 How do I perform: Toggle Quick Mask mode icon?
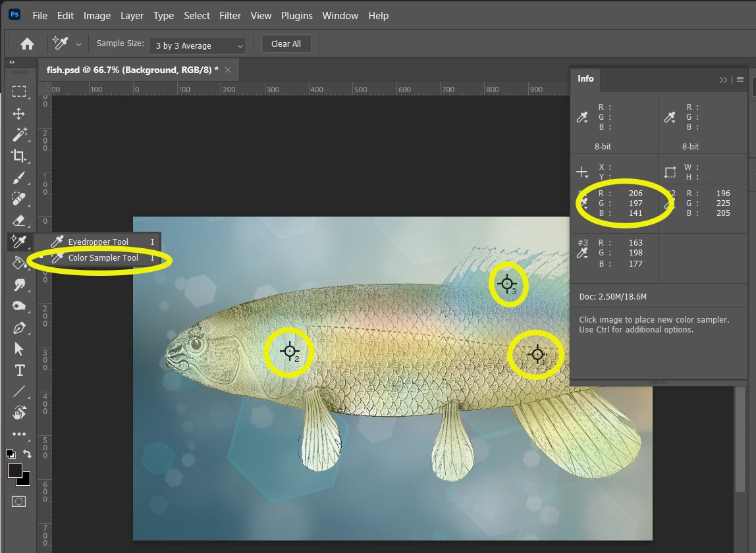tap(19, 502)
